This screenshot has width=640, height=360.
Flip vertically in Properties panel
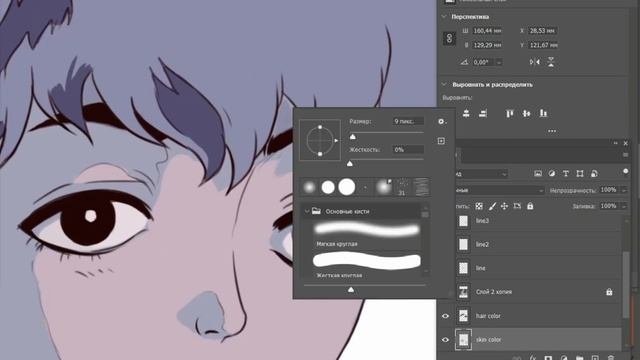pyautogui.click(x=551, y=62)
